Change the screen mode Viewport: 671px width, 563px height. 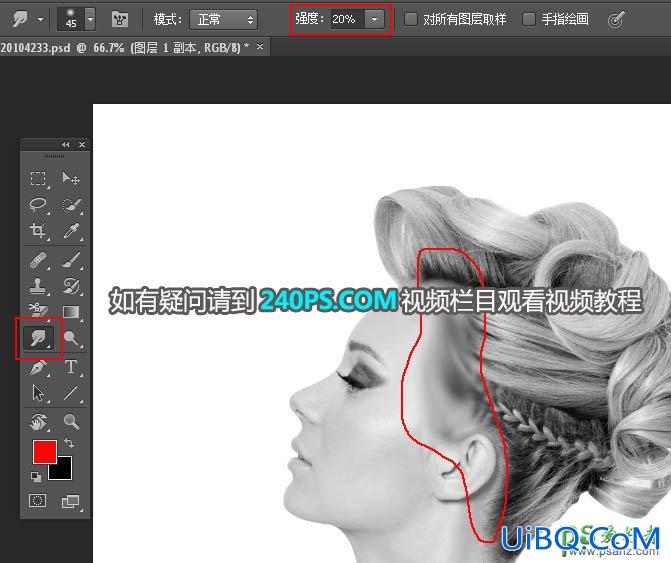click(x=70, y=501)
